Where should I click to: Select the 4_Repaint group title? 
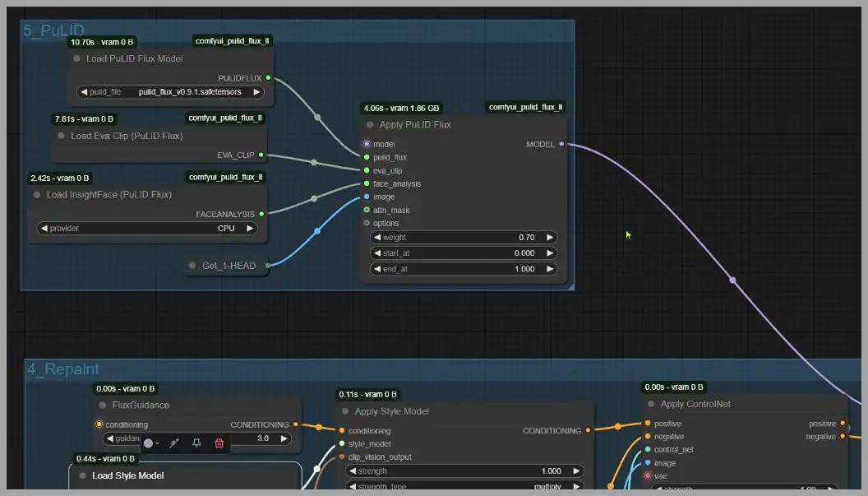click(63, 369)
